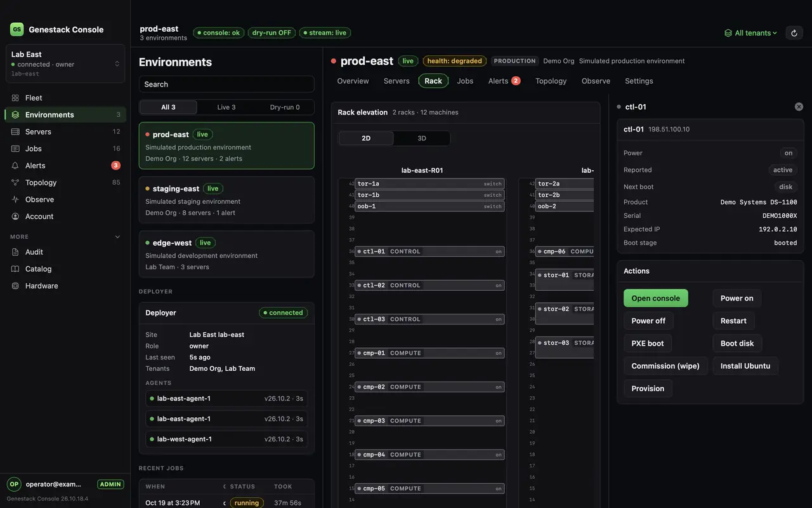Switch rack view to 2D
The image size is (812, 508).
[x=366, y=138]
